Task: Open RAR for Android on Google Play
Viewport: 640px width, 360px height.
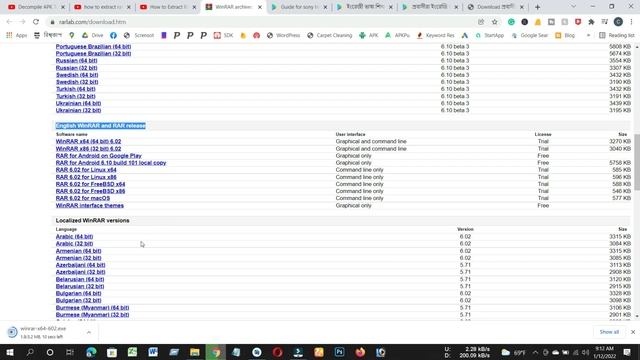Action: (98, 156)
